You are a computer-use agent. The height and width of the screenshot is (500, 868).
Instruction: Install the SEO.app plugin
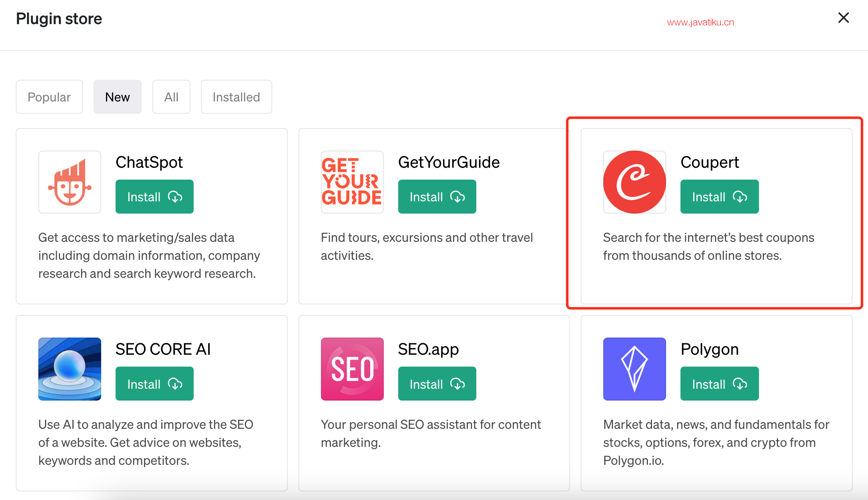[437, 384]
